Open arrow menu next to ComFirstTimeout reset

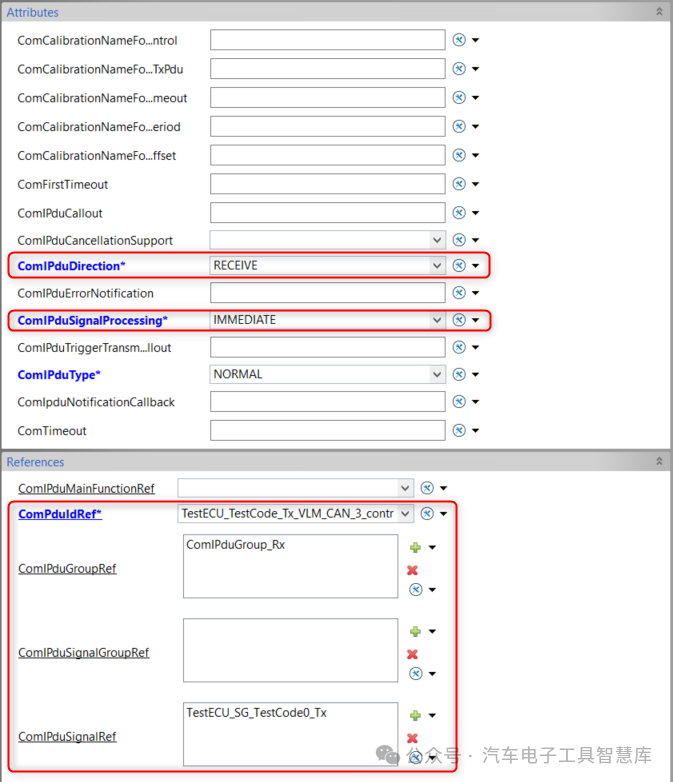tap(475, 185)
